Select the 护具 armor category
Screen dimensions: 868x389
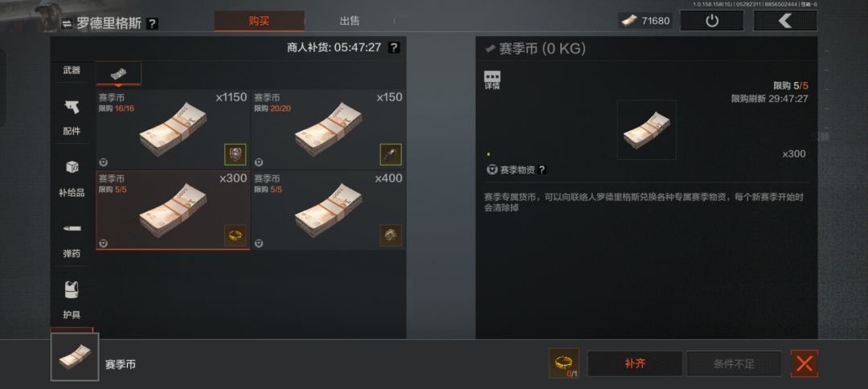[72, 301]
